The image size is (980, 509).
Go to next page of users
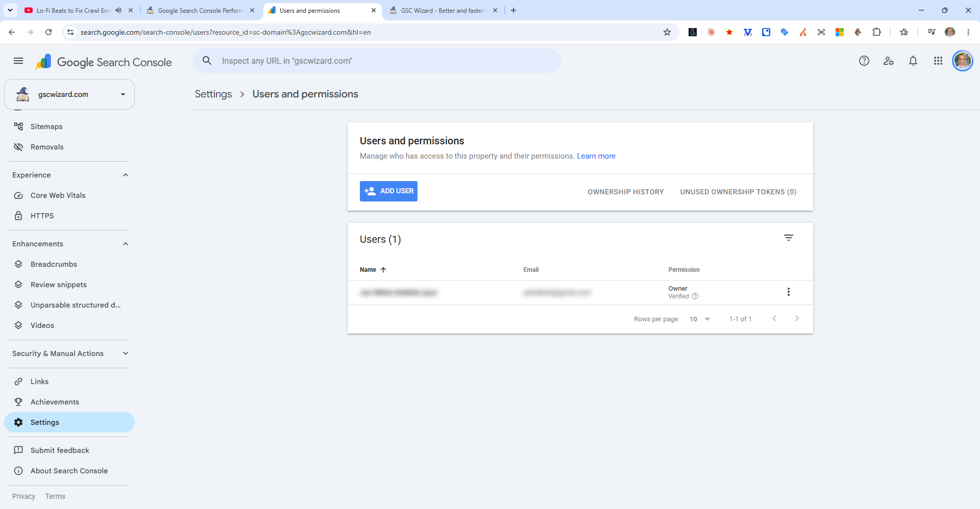pos(797,319)
